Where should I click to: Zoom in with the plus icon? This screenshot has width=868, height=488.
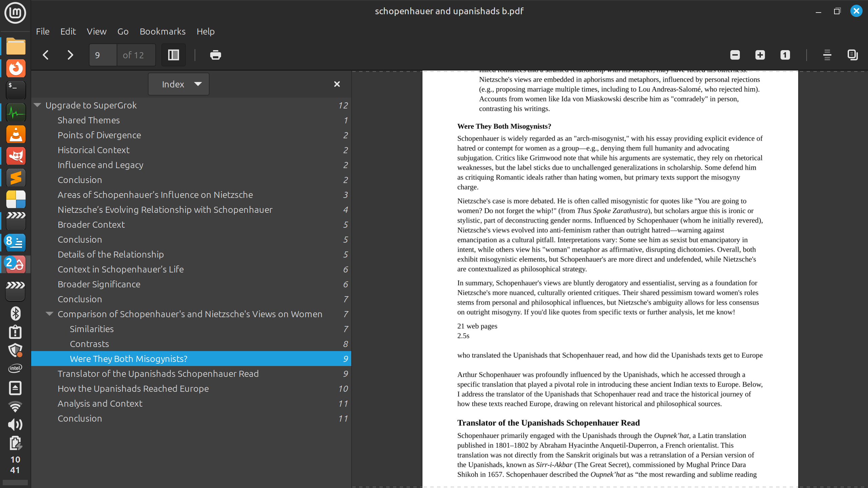click(x=760, y=55)
